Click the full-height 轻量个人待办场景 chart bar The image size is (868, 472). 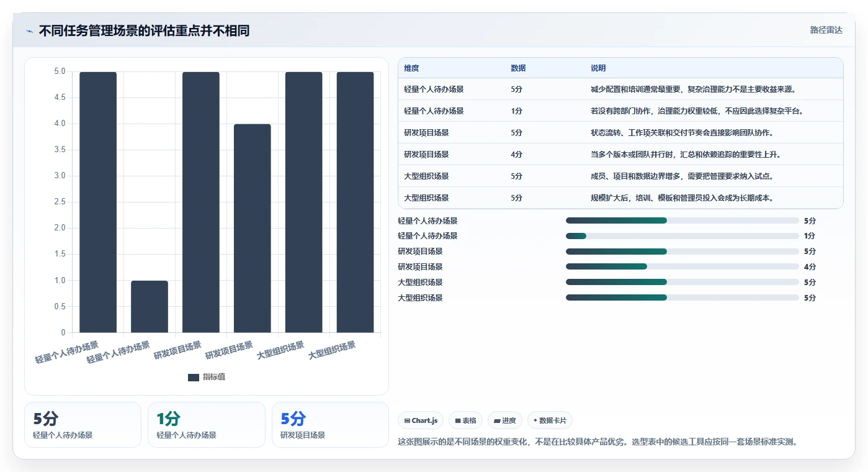pyautogui.click(x=98, y=202)
